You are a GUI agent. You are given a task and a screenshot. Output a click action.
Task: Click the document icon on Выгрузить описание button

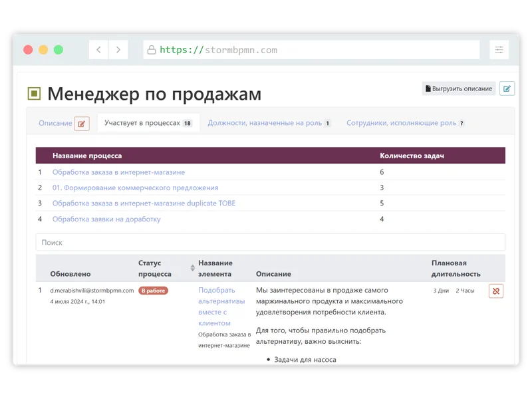click(428, 88)
